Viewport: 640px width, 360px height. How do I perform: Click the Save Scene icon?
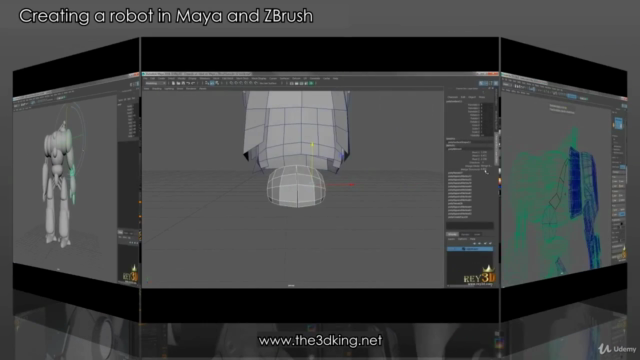pyautogui.click(x=183, y=83)
